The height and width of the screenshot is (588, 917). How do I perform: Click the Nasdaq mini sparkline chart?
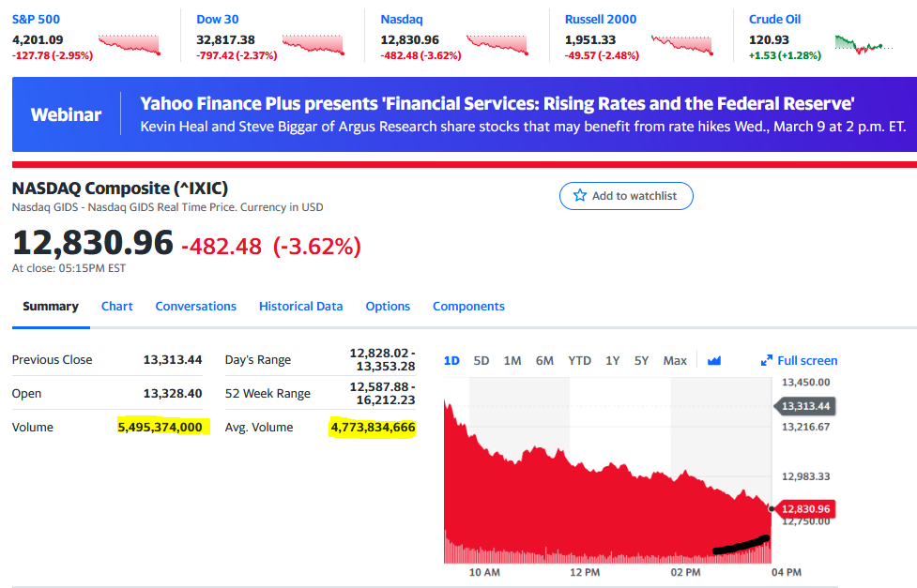[497, 45]
